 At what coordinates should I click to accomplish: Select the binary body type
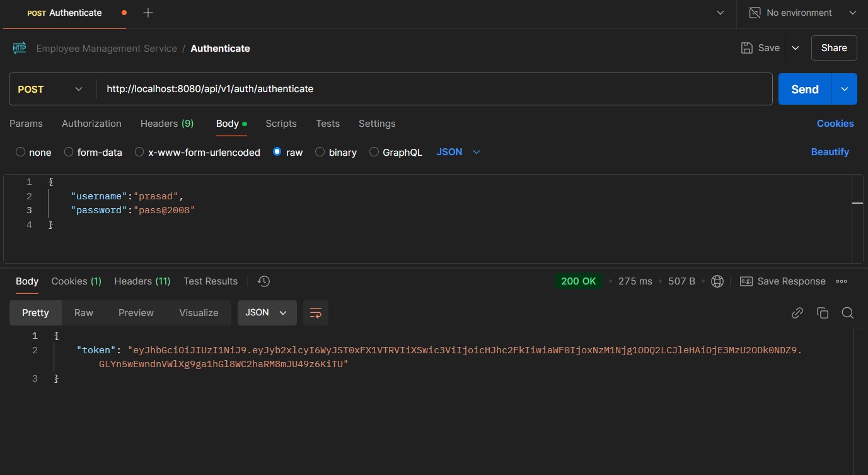click(320, 152)
